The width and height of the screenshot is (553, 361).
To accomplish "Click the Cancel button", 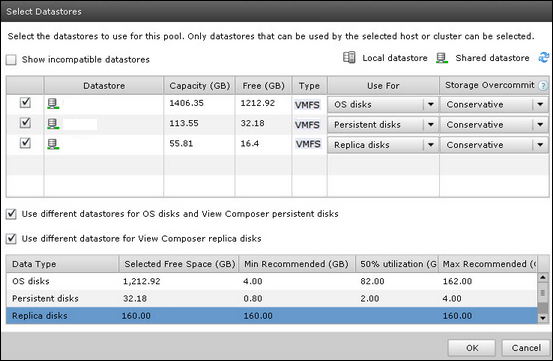I will click(526, 348).
